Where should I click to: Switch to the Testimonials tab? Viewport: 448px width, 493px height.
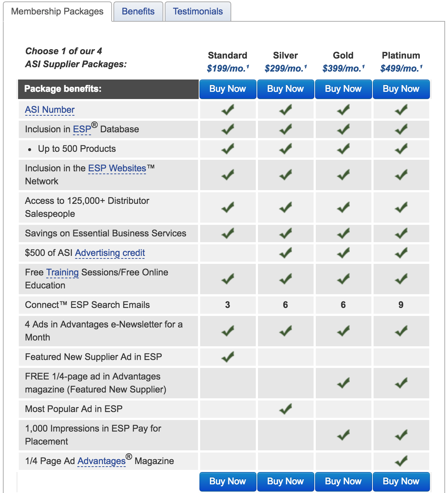pos(198,12)
